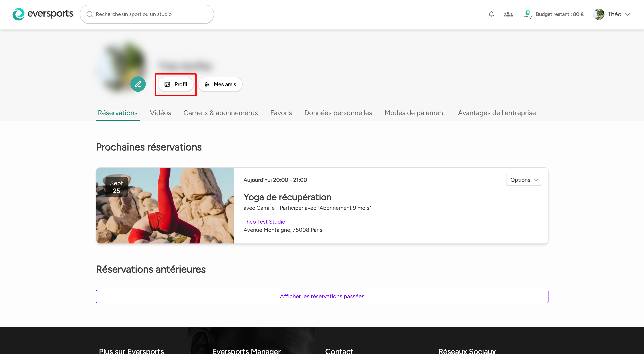Screen dimensions: 644x354
Task: Switch to the Vidéos tab
Action: point(160,113)
